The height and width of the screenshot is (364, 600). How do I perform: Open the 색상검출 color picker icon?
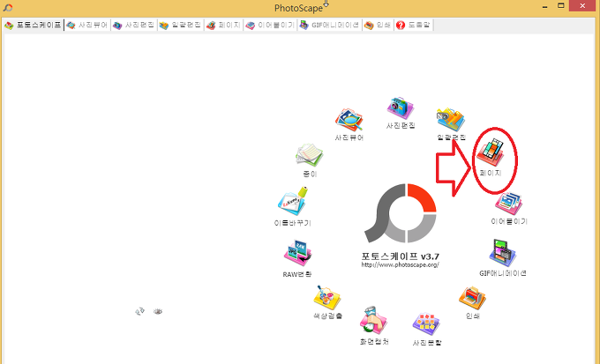pyautogui.click(x=326, y=298)
